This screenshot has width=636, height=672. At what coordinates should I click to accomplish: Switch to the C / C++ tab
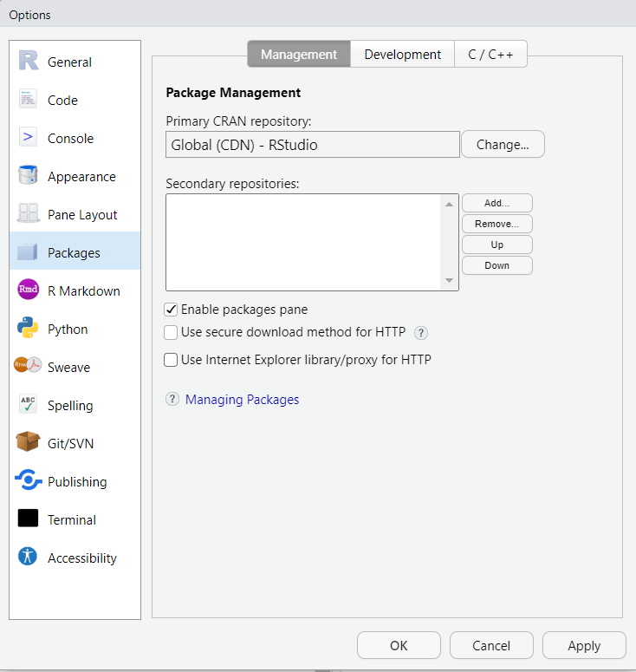[x=490, y=54]
